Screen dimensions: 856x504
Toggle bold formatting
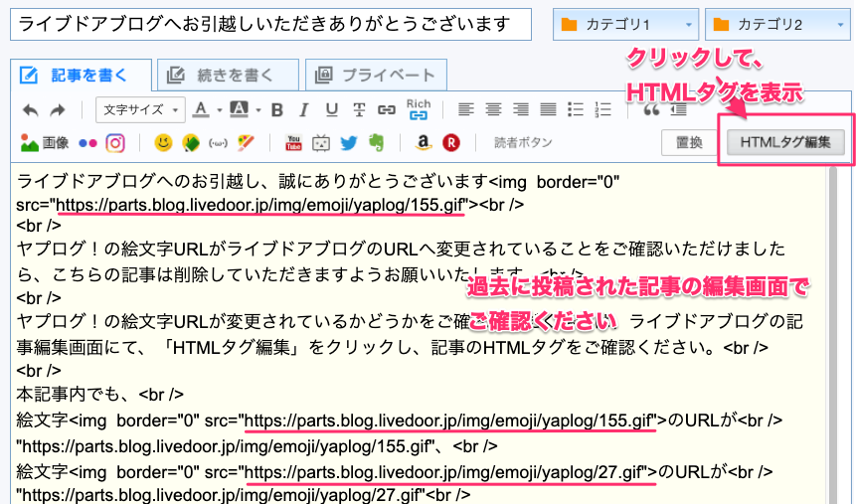click(x=276, y=110)
